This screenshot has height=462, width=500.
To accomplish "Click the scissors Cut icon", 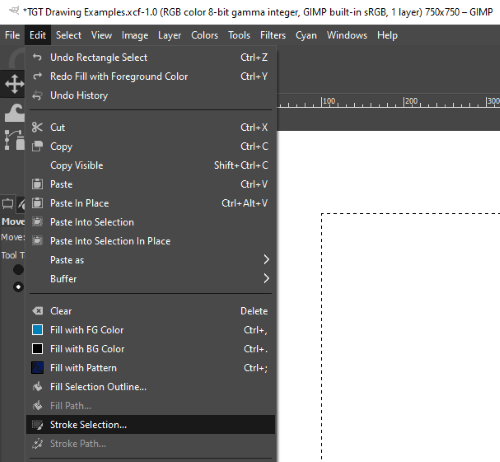I will point(37,127).
